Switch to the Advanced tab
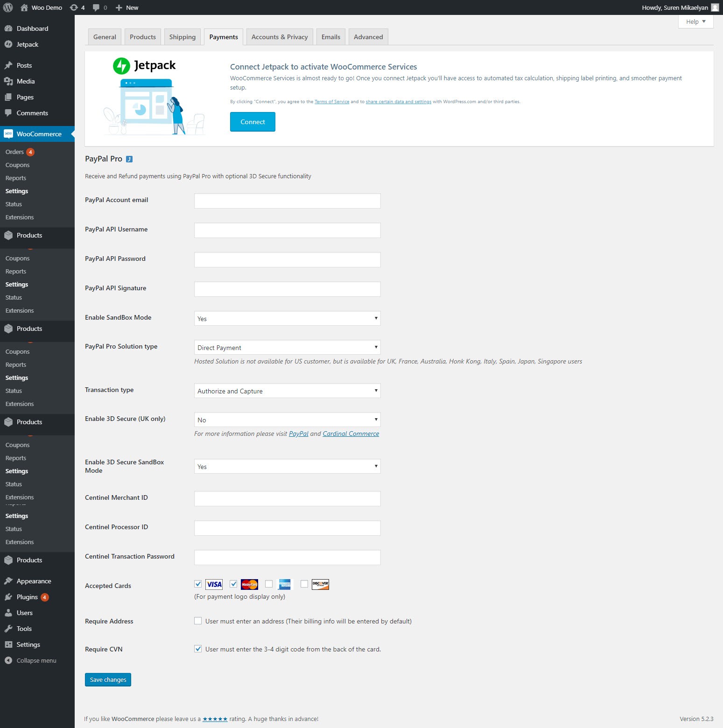 click(368, 37)
